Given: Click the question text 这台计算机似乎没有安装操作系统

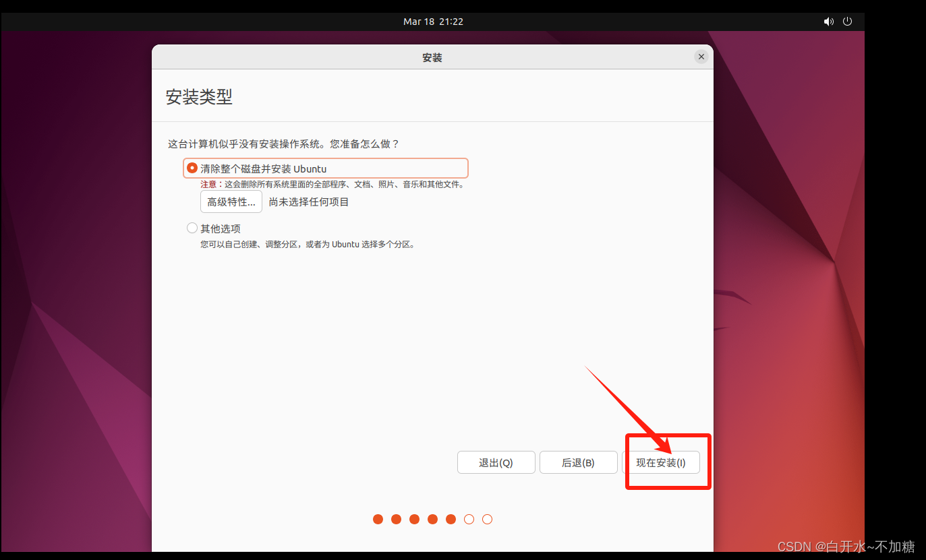Looking at the screenshot, I should click(x=283, y=144).
